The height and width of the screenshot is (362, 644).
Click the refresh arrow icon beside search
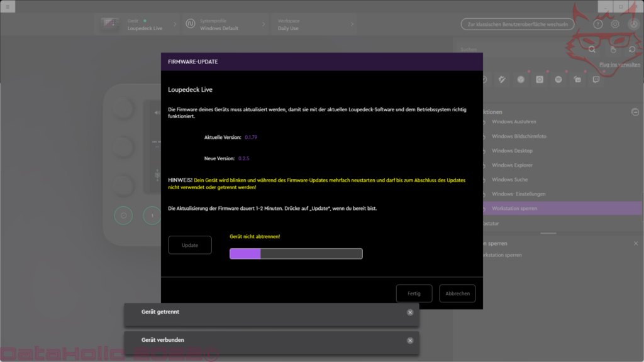pos(632,50)
